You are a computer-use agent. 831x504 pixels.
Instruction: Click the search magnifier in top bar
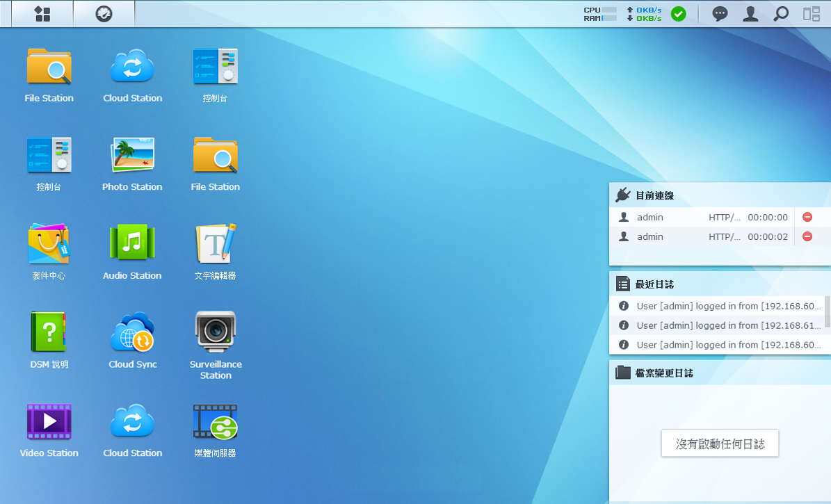click(781, 14)
